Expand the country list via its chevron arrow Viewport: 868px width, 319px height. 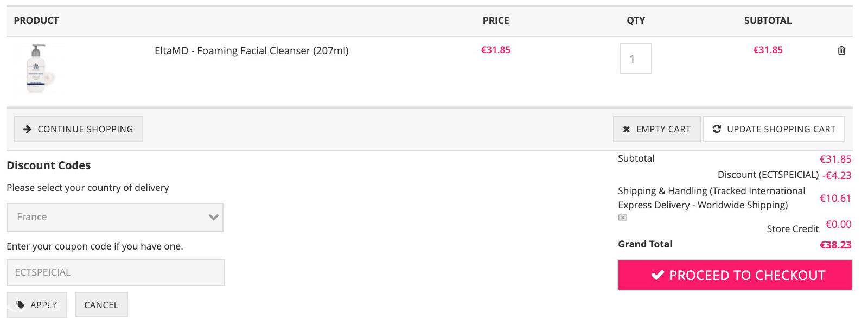(213, 217)
